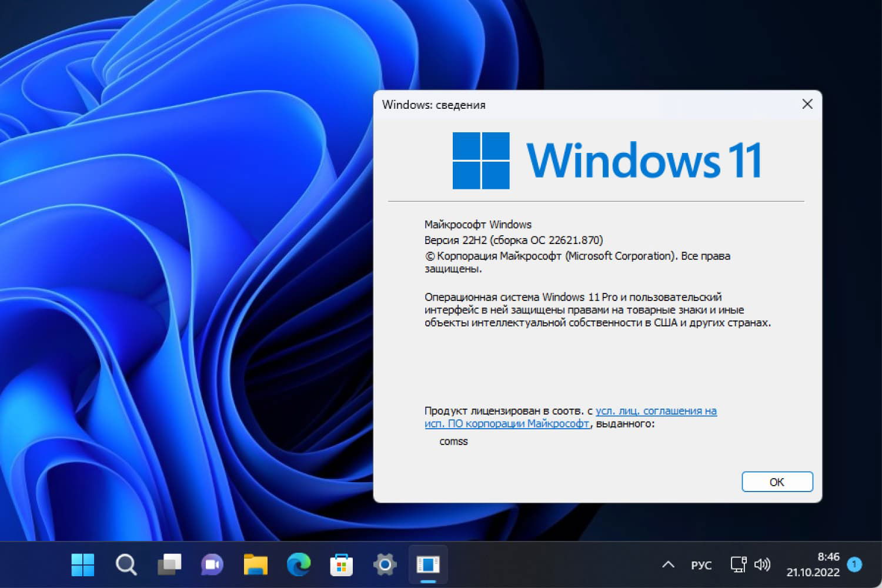
Task: Open the network icon in system tray
Action: (739, 565)
